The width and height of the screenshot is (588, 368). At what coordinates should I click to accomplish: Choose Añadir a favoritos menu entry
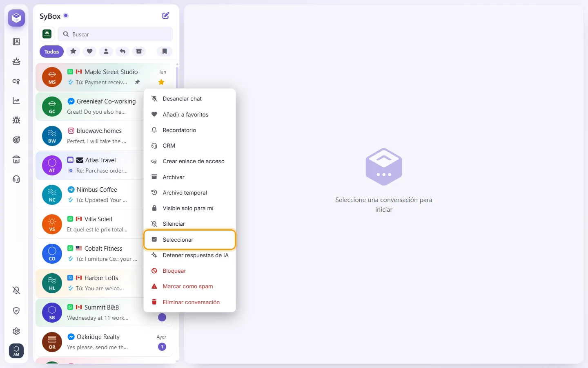click(190, 114)
